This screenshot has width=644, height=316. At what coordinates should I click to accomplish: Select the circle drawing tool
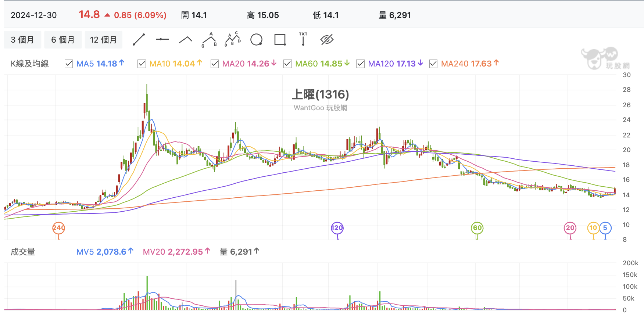(256, 40)
